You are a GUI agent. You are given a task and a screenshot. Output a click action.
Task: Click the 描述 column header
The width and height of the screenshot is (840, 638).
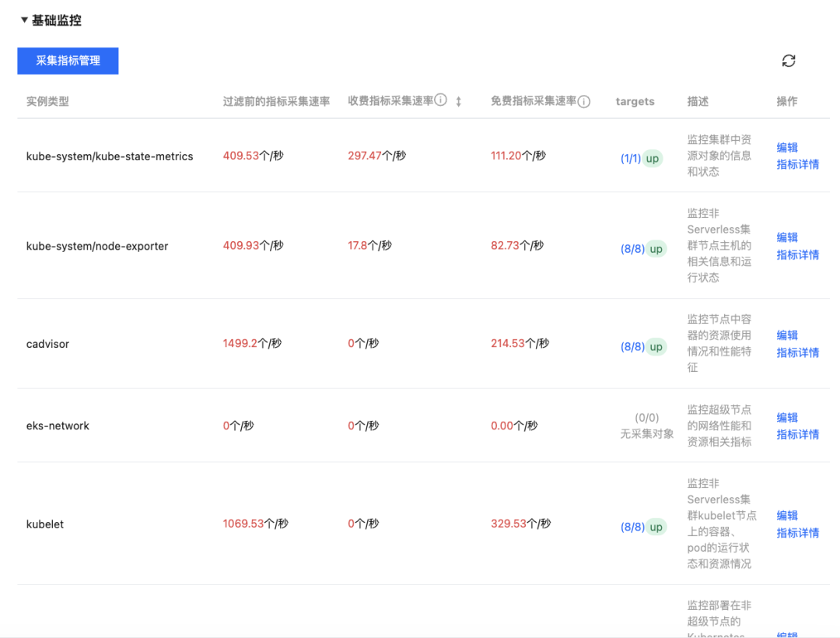click(x=698, y=101)
